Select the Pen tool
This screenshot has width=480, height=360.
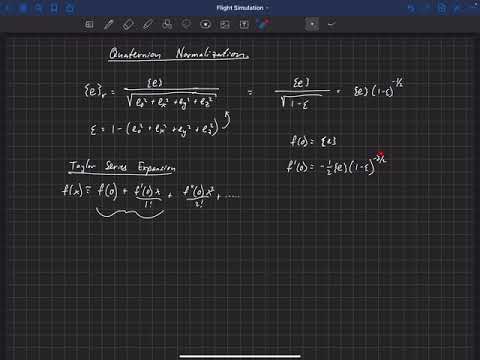point(109,24)
